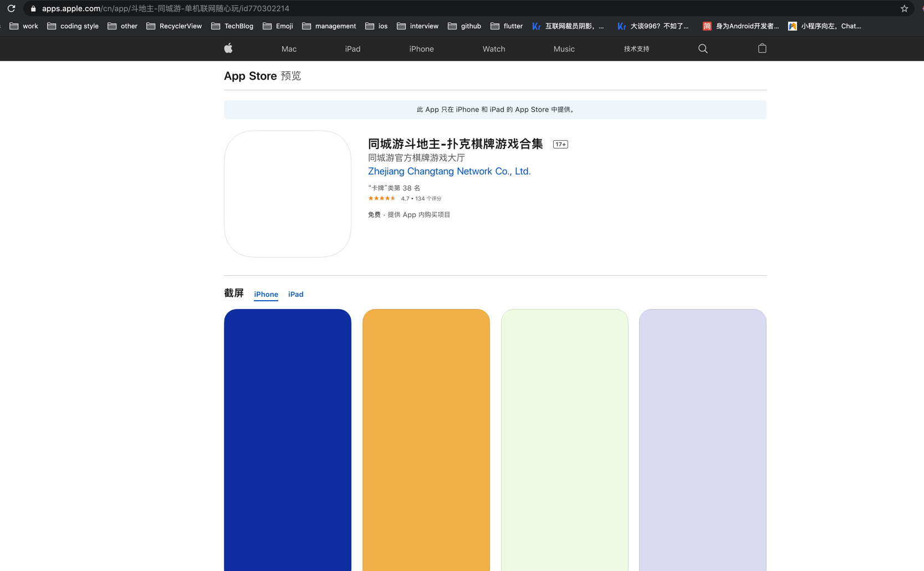Open the lavender screenshot thumbnail
The image size is (924, 571).
(703, 440)
